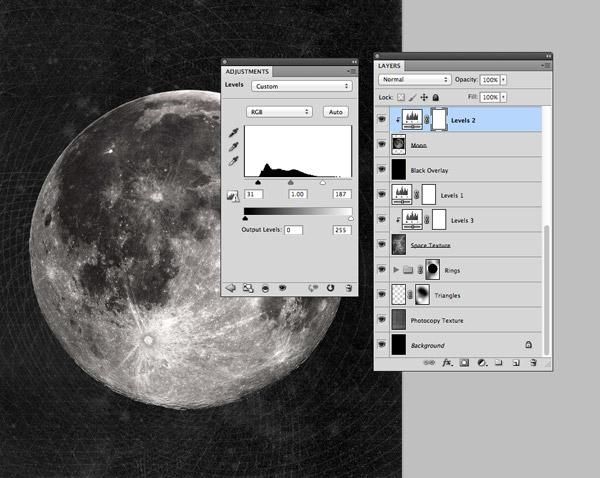600x478 pixels.
Task: Open the blend mode dropdown showing Normal
Action: 415,80
